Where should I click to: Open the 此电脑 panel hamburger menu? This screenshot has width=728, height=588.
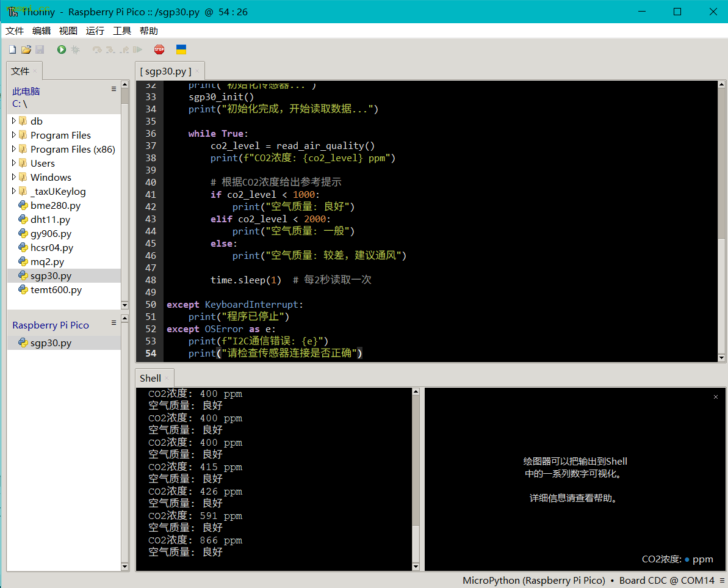114,89
